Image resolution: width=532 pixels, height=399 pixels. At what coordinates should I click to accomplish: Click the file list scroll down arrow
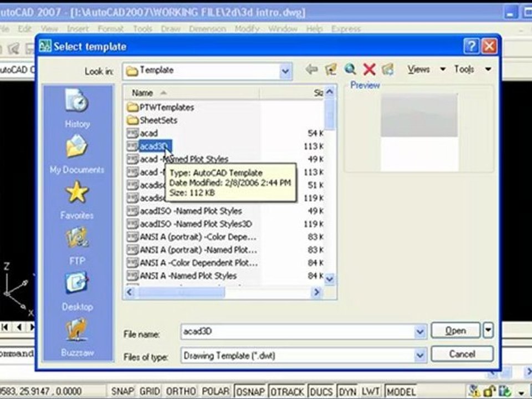pyautogui.click(x=329, y=279)
